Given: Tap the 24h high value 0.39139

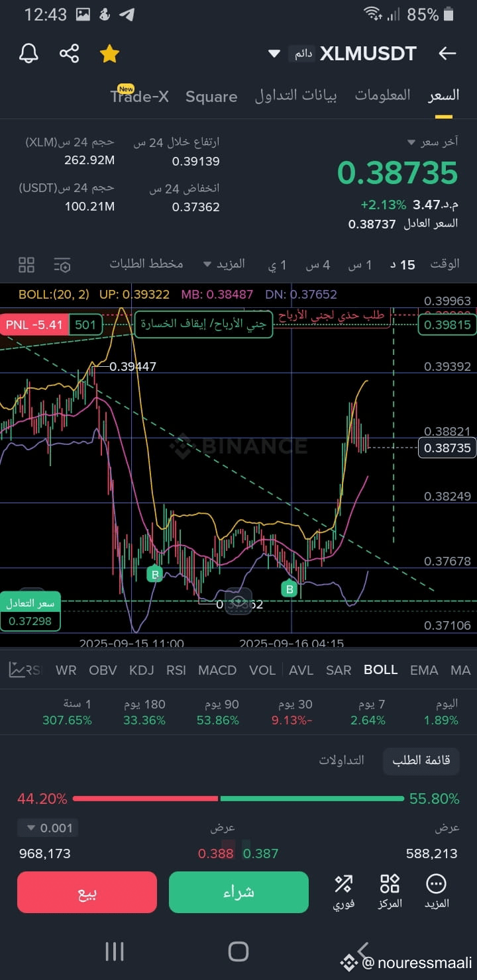Looking at the screenshot, I should point(195,162).
